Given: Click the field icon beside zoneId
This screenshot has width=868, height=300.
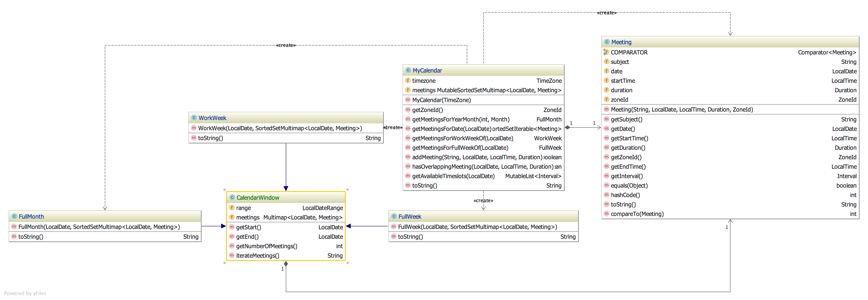Looking at the screenshot, I should [606, 99].
